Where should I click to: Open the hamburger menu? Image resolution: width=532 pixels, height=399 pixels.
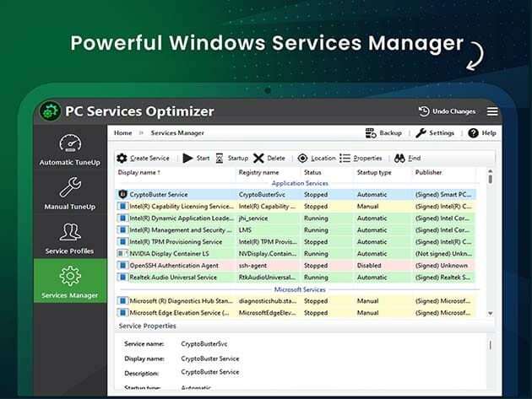tap(492, 111)
